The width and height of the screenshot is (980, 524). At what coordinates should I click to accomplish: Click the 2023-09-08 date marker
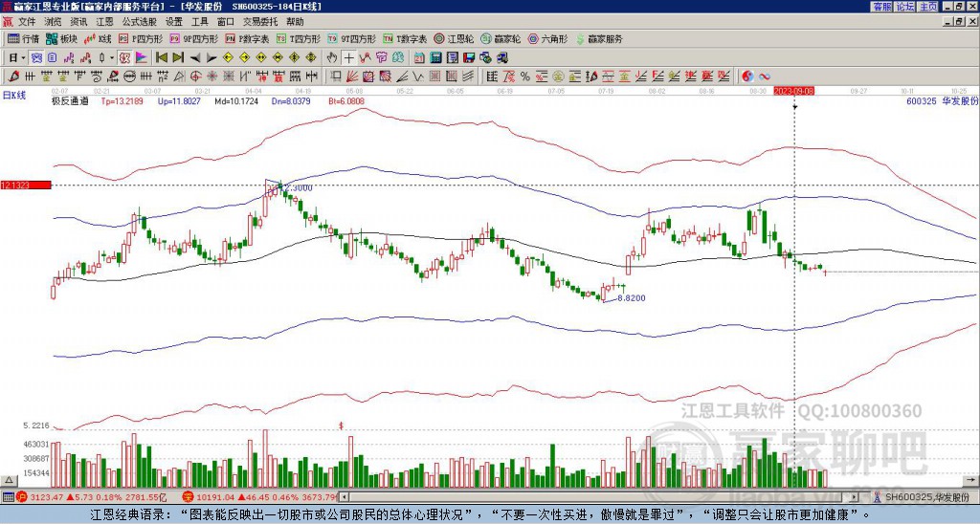(793, 91)
